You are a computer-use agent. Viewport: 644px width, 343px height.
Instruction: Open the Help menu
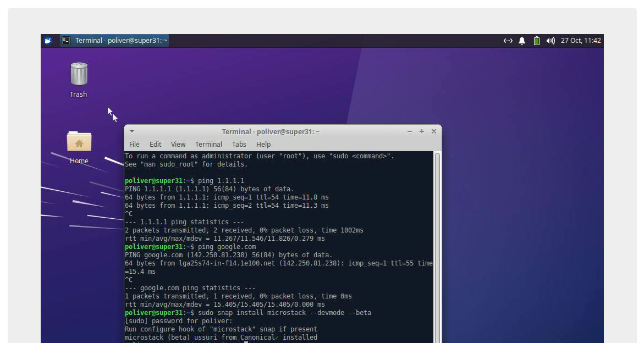tap(263, 144)
